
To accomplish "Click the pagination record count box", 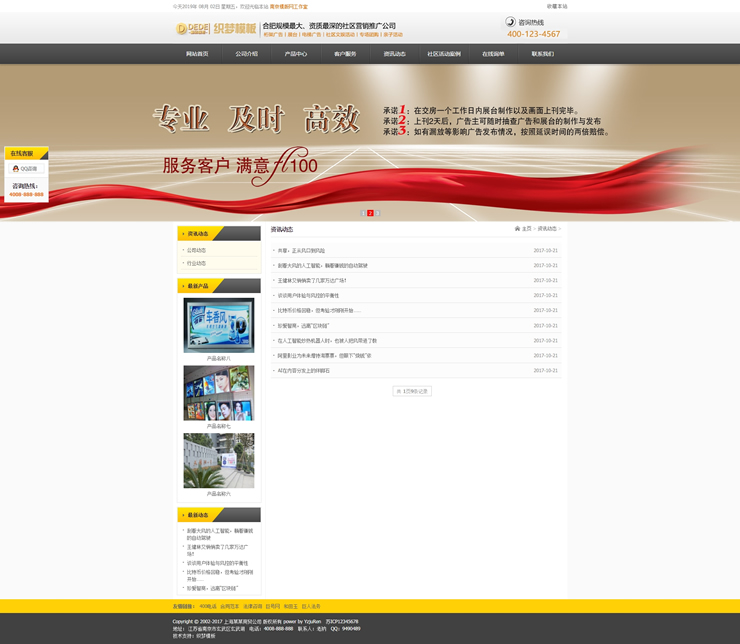I will point(412,391).
